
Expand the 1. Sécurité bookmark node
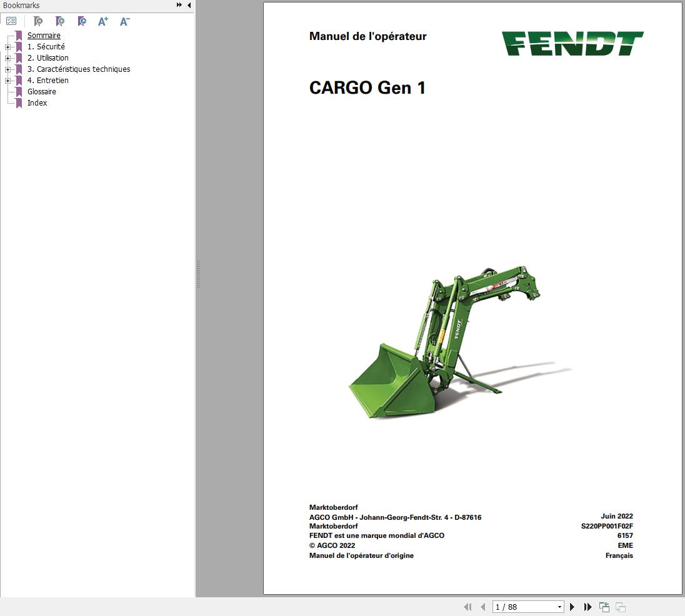point(7,47)
